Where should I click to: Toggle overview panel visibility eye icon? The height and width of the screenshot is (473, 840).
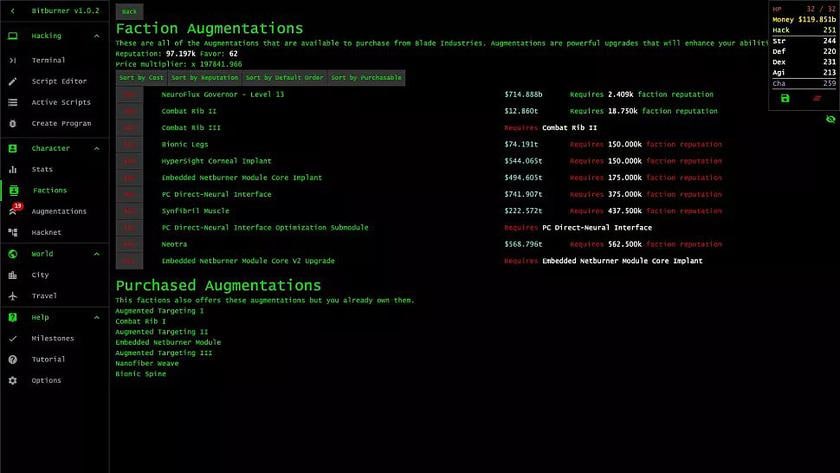pos(830,119)
